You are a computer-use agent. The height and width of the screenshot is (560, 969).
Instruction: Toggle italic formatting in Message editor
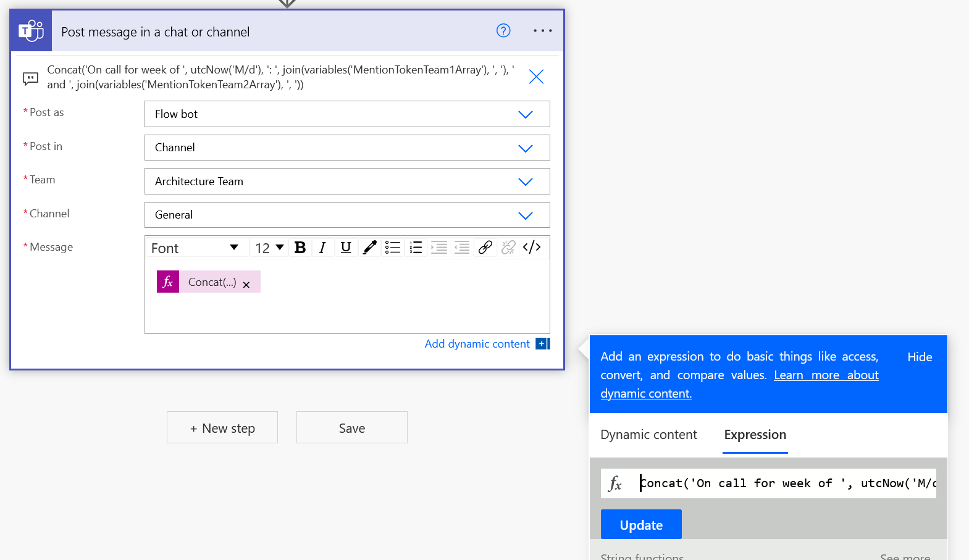click(x=322, y=248)
